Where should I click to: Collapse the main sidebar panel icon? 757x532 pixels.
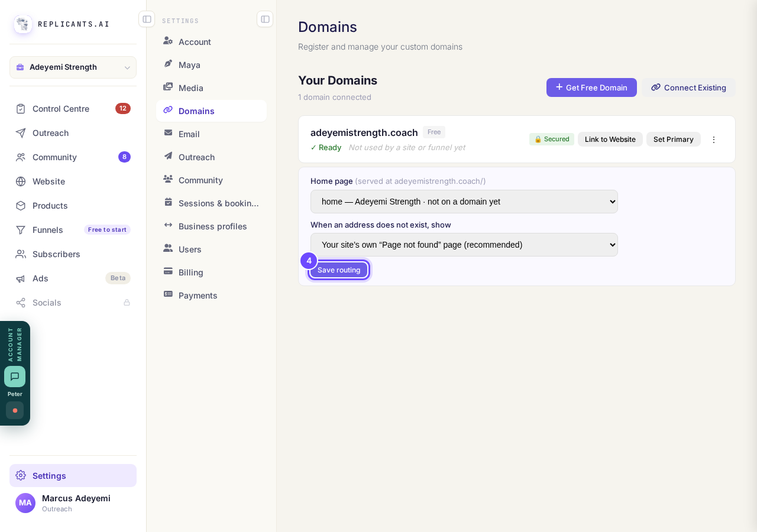click(x=147, y=19)
